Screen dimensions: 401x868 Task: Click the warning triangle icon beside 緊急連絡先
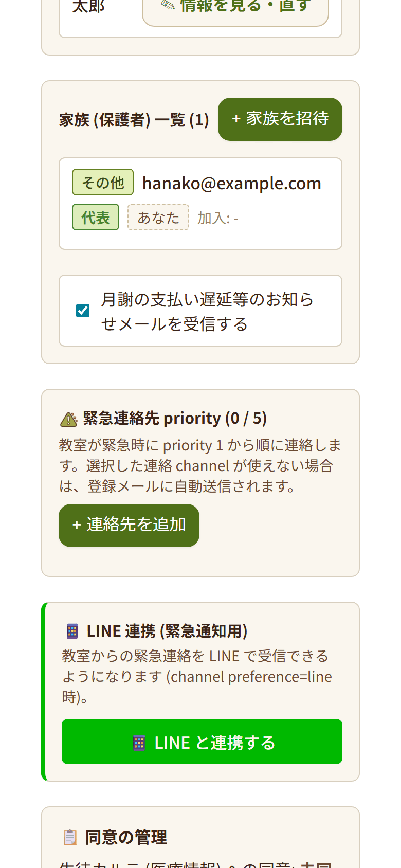point(69,420)
